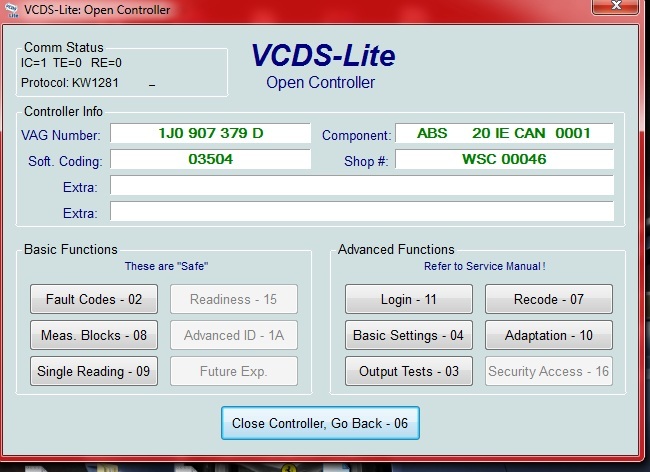Click the disabled Advanced ID - 1A button
The width and height of the screenshot is (650, 472).
click(x=233, y=335)
